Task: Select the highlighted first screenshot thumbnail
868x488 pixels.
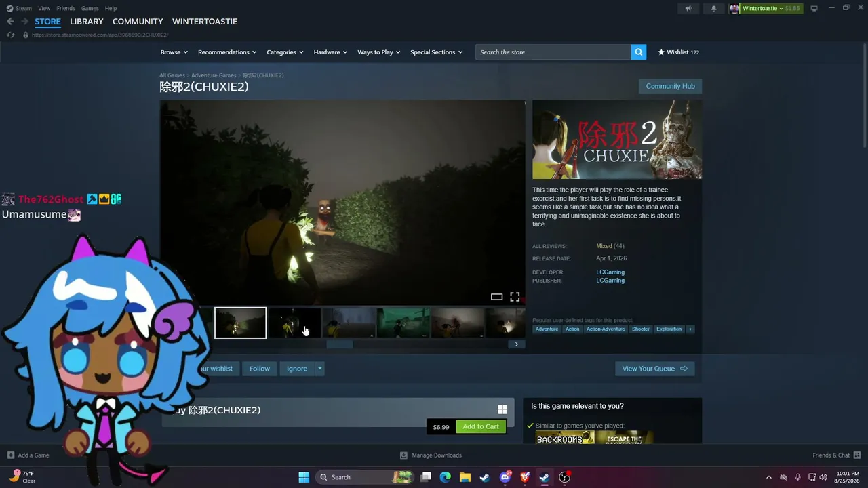Action: [240, 323]
